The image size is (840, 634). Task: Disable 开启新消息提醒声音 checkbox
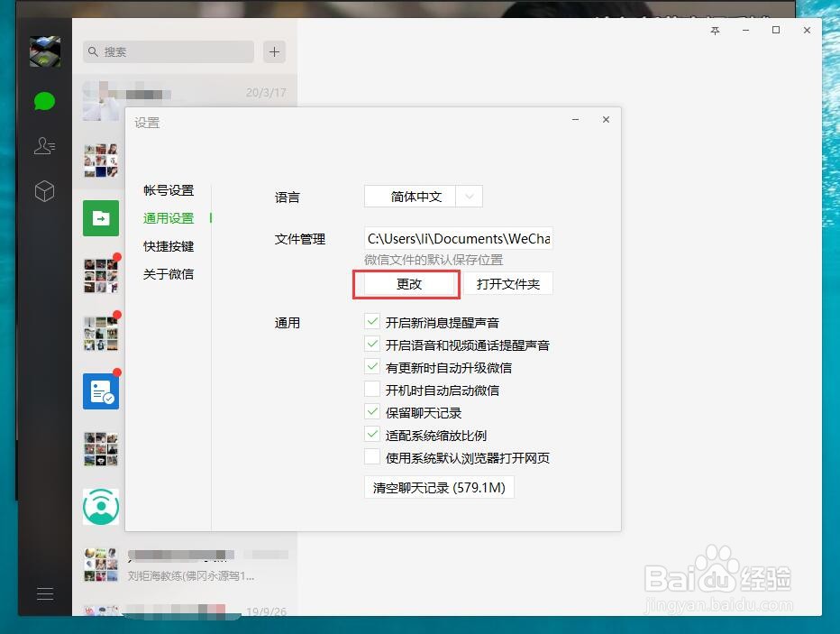(x=372, y=321)
